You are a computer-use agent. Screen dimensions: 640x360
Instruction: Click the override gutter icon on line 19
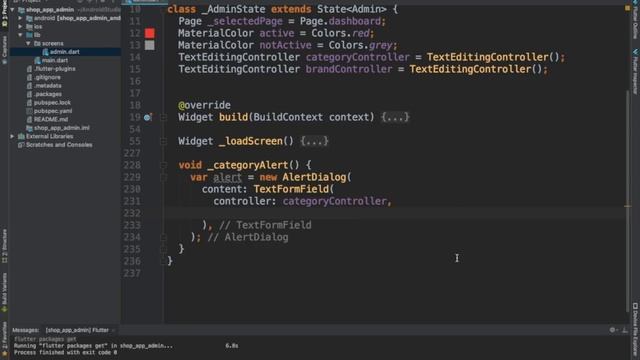click(148, 118)
